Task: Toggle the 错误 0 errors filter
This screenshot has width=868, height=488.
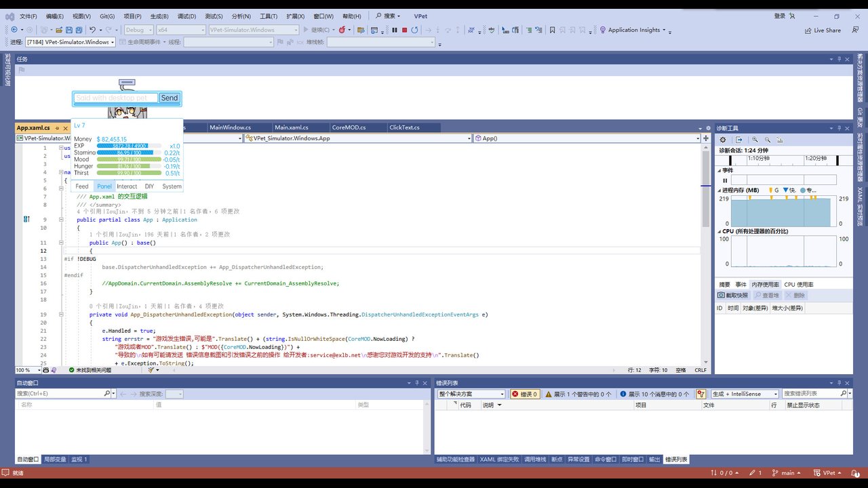Action: (x=525, y=394)
